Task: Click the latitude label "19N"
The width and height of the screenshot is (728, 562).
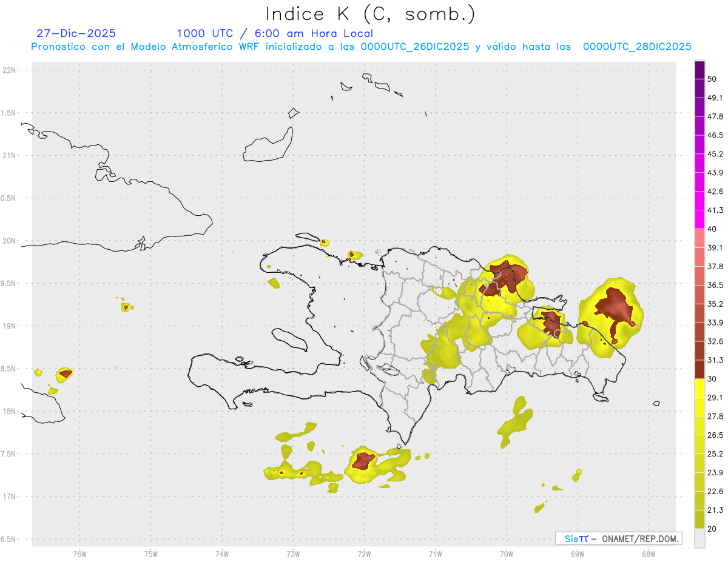Action: pyautogui.click(x=10, y=326)
